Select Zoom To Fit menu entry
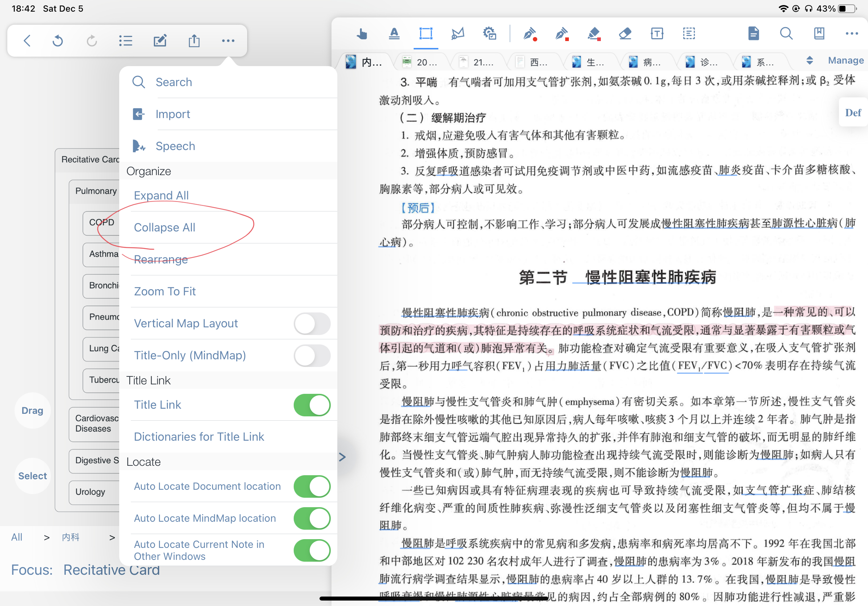This screenshot has height=606, width=868. point(165,291)
